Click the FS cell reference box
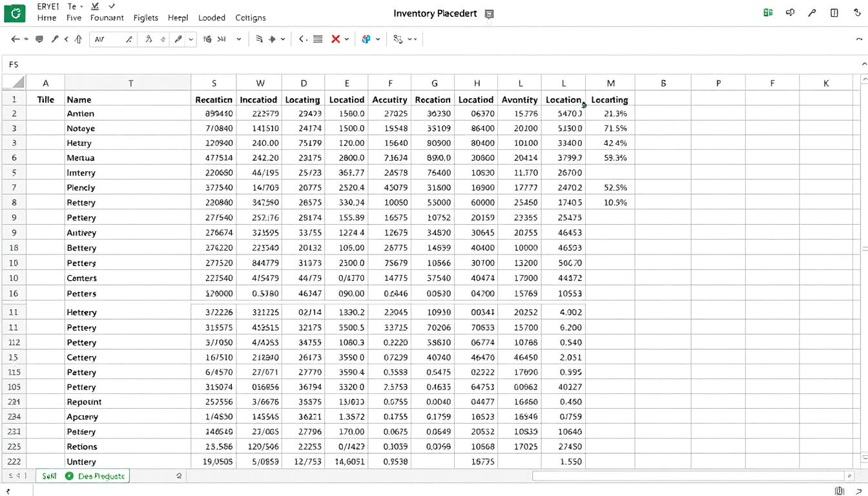The height and width of the screenshot is (496, 868). click(x=14, y=65)
